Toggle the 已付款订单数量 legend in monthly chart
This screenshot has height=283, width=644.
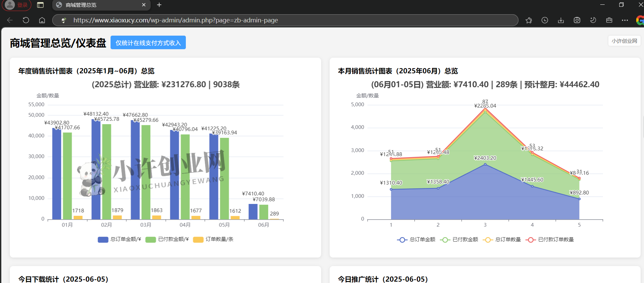(x=550, y=240)
